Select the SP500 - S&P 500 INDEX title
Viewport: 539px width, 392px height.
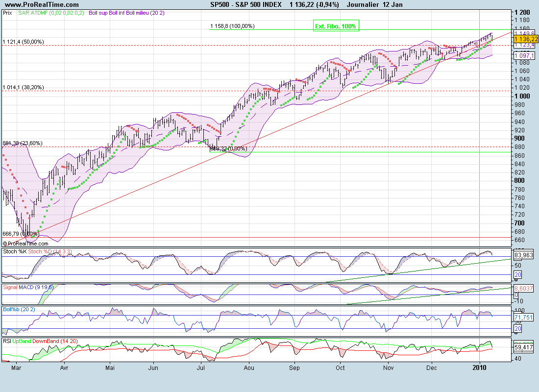(x=246, y=5)
